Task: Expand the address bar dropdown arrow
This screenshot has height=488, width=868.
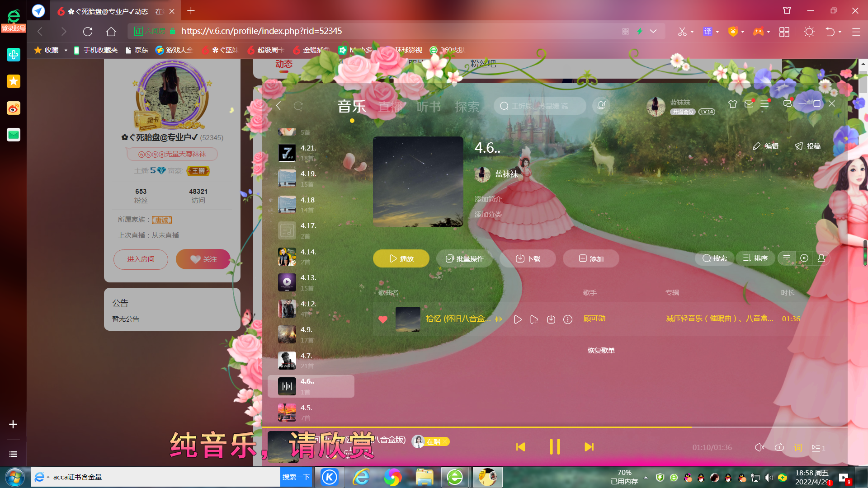Action: 653,31
